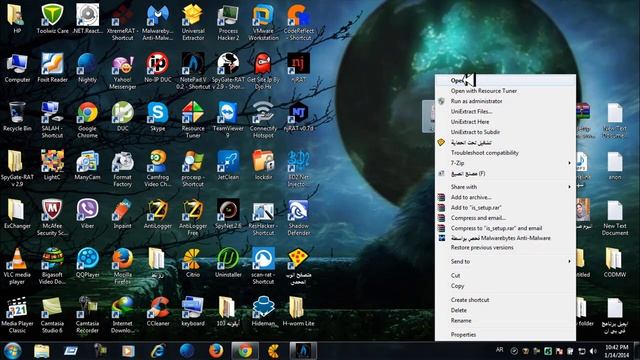Select the McAfee Security Scan icon
The height and width of the screenshot is (360, 640).
tap(53, 217)
